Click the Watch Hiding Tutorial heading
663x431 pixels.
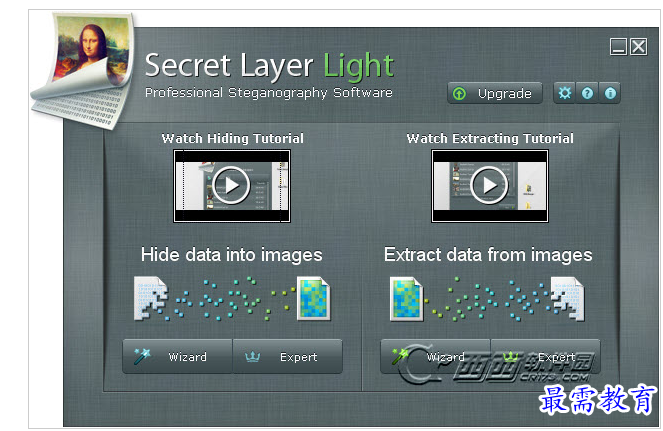coord(232,138)
